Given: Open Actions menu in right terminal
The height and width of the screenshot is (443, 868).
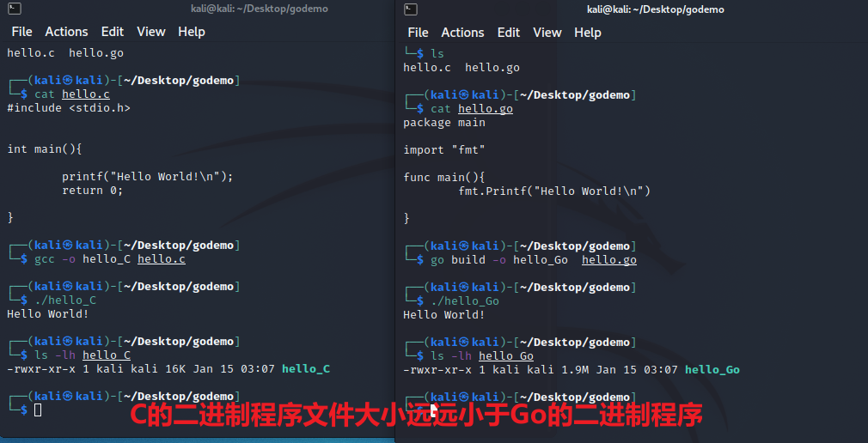Looking at the screenshot, I should coord(462,33).
